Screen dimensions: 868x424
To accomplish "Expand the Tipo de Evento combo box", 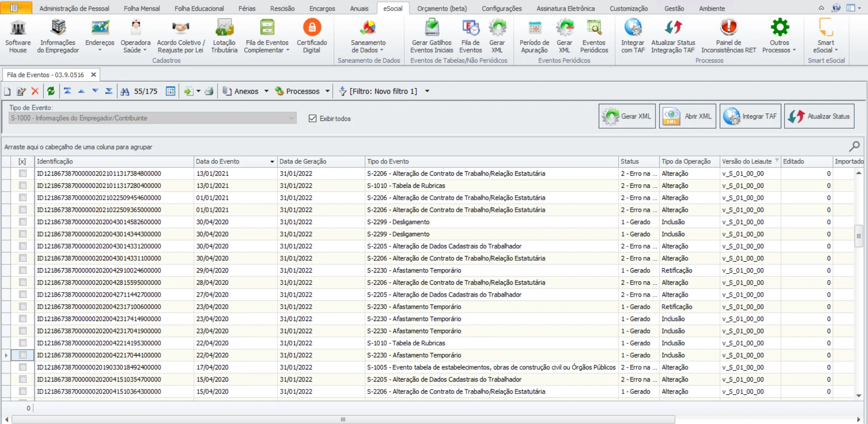I will (x=291, y=118).
